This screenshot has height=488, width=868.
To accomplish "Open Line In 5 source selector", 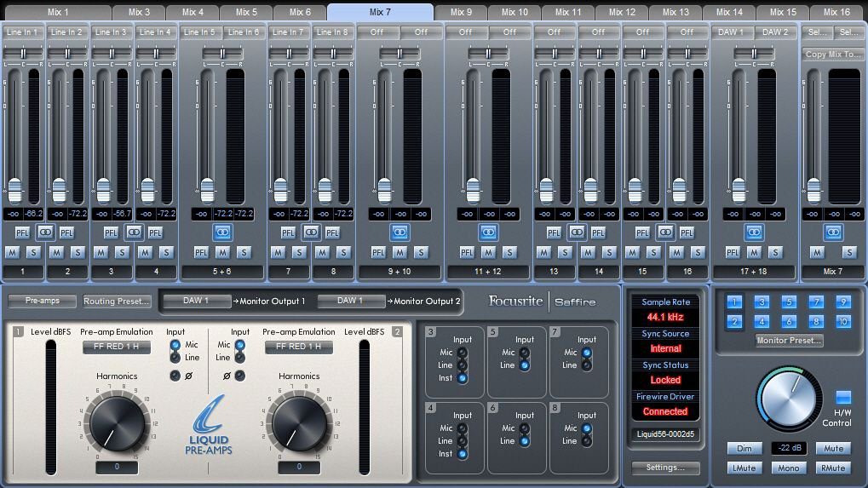I will coord(200,32).
